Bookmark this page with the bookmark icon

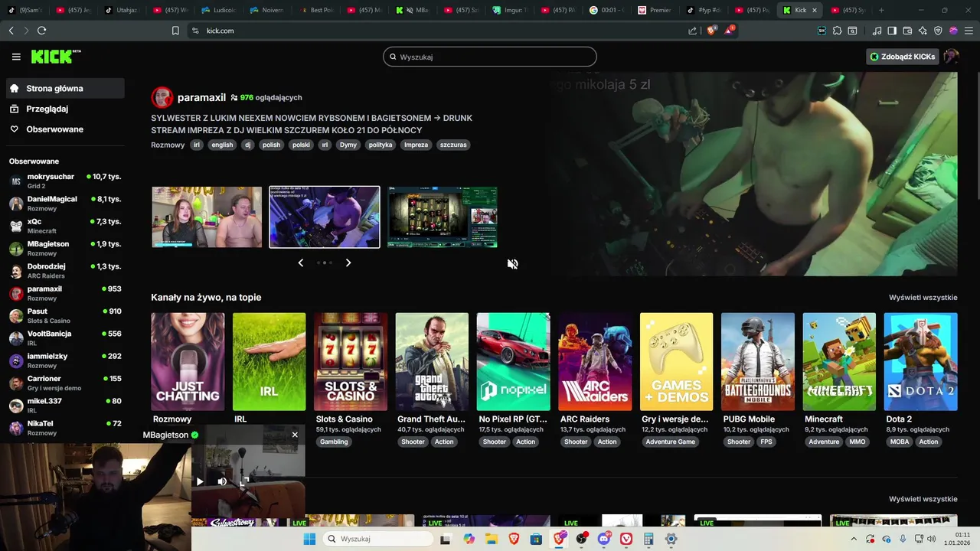click(x=175, y=31)
